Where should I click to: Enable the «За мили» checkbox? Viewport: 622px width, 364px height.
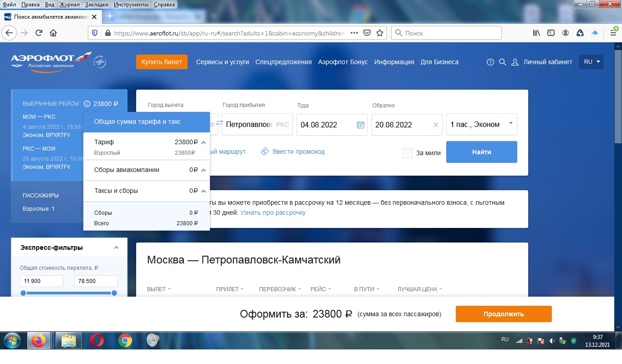[408, 153]
